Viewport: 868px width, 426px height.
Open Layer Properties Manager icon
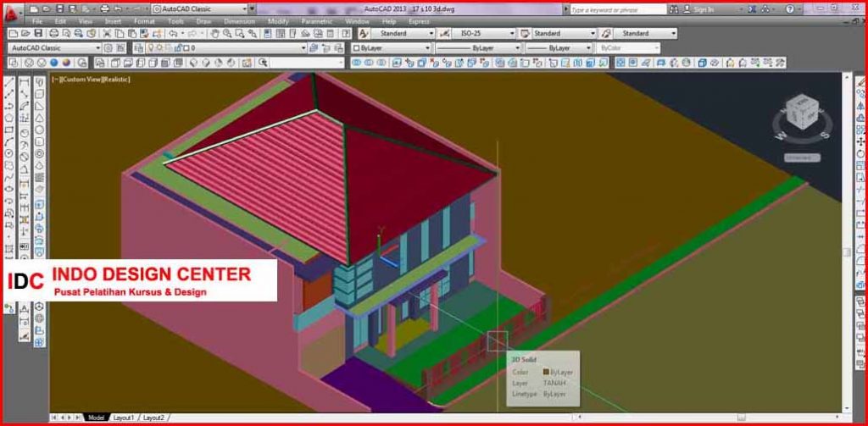pyautogui.click(x=138, y=48)
